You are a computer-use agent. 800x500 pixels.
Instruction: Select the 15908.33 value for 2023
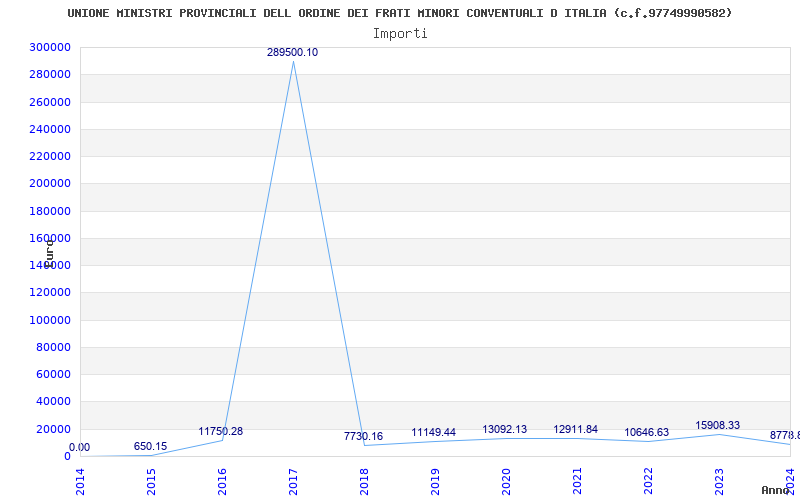click(717, 426)
